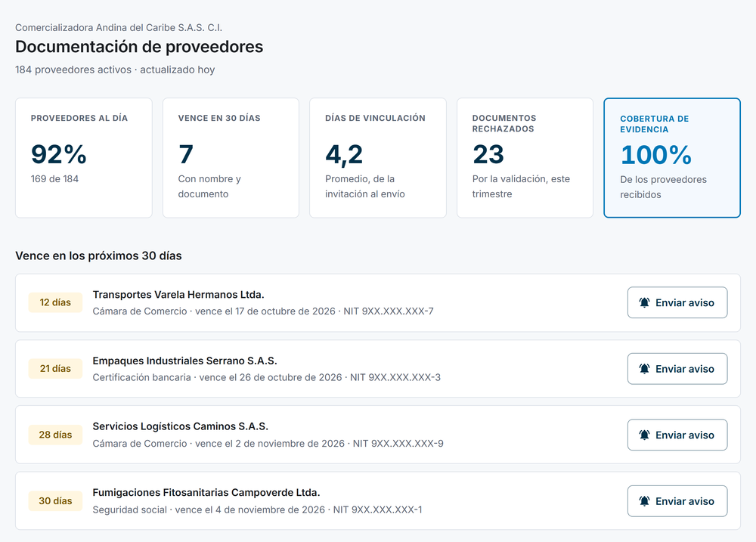This screenshot has width=756, height=542.
Task: Open the Documentos rechazados 23 card
Action: point(525,158)
